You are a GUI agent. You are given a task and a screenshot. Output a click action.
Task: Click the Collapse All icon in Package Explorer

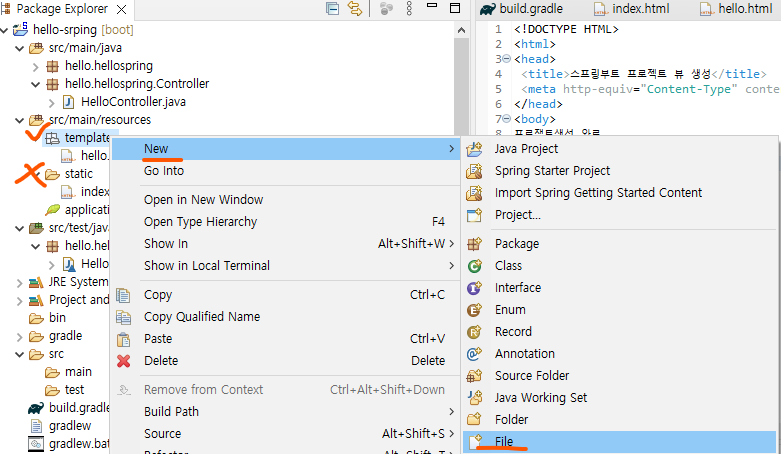coord(332,8)
